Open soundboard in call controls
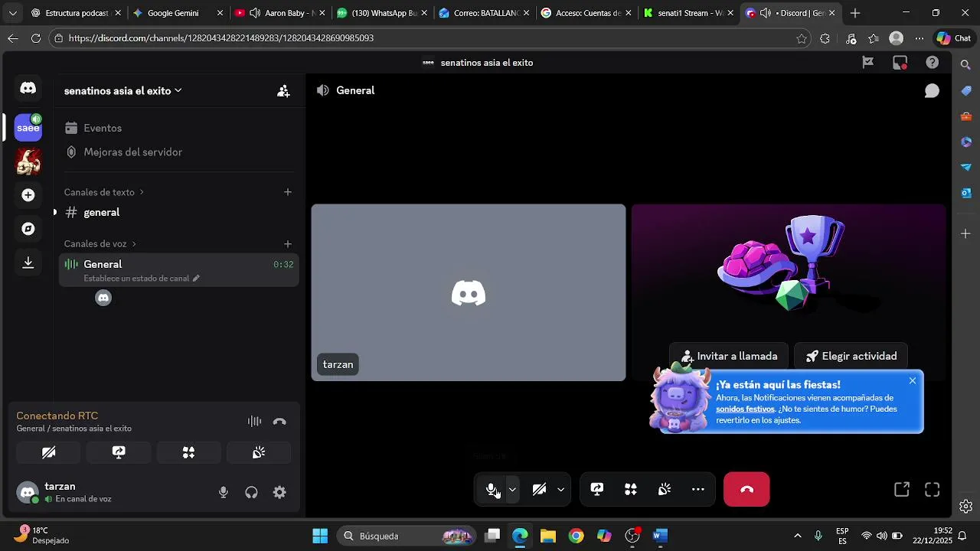Image resolution: width=980 pixels, height=551 pixels. (x=665, y=490)
